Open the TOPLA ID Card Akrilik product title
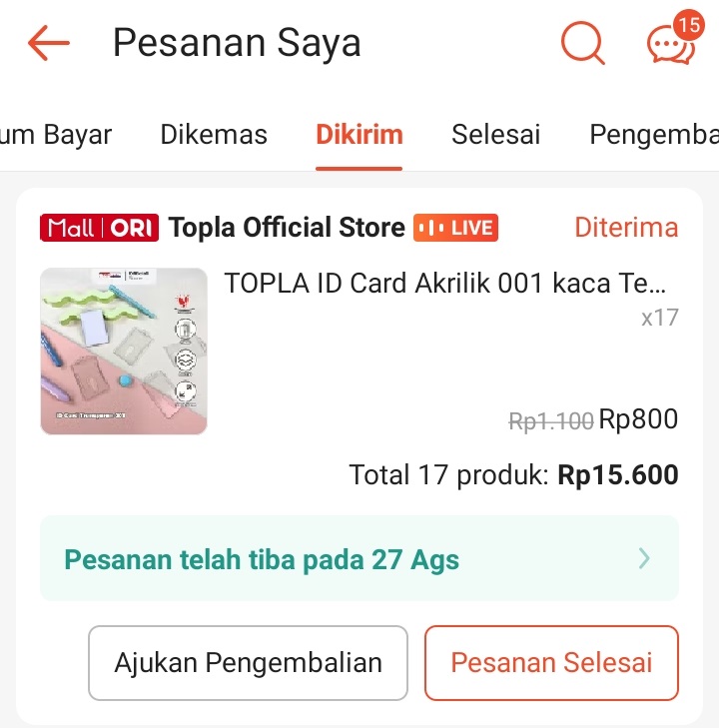This screenshot has height=728, width=719. (x=445, y=284)
